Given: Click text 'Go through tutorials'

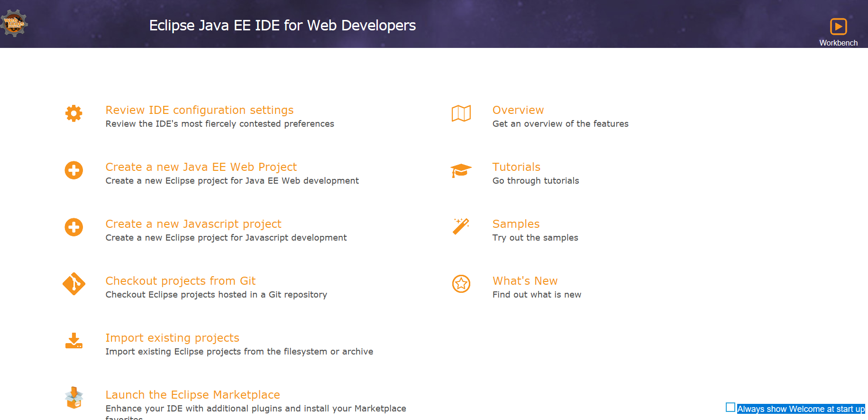Looking at the screenshot, I should 536,181.
